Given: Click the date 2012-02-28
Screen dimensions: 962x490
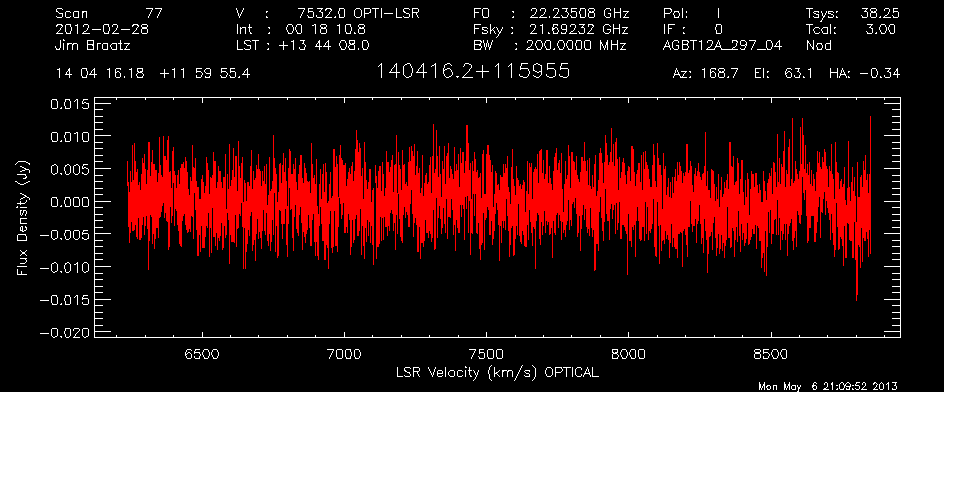Looking at the screenshot, I should click(102, 29).
